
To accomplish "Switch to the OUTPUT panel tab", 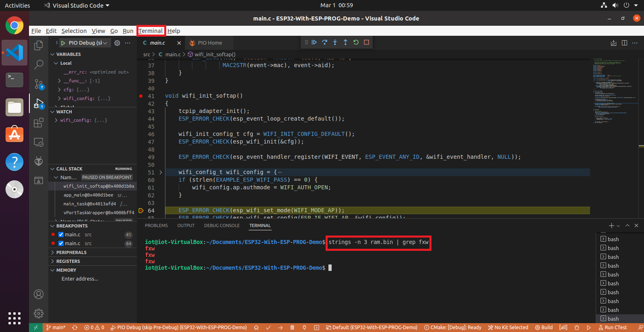I will tap(186, 225).
